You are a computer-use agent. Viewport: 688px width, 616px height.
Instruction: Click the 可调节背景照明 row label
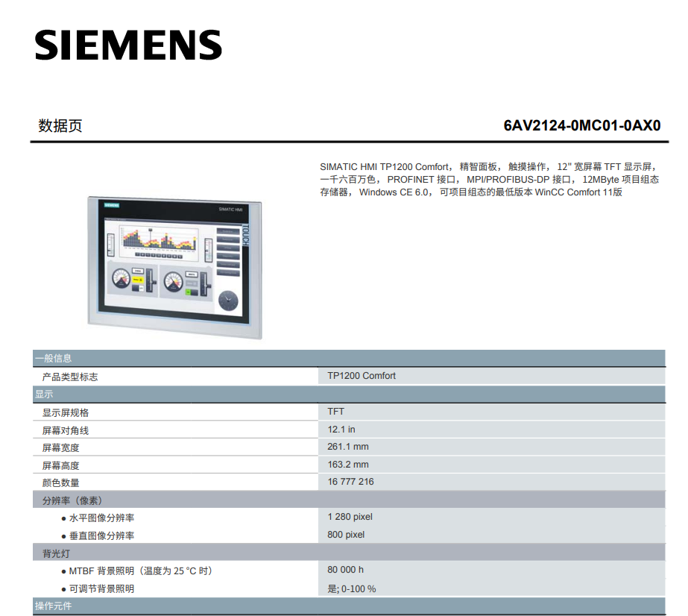point(101,588)
